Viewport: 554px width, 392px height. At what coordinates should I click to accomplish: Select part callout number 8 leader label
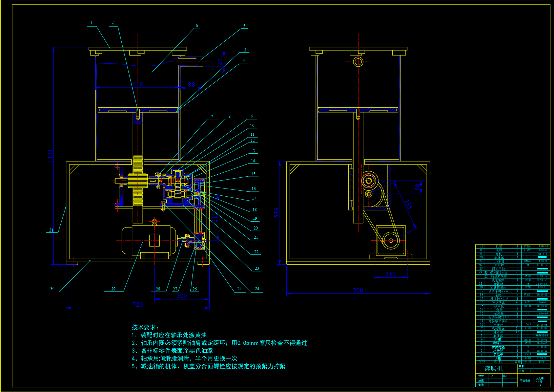point(230,116)
